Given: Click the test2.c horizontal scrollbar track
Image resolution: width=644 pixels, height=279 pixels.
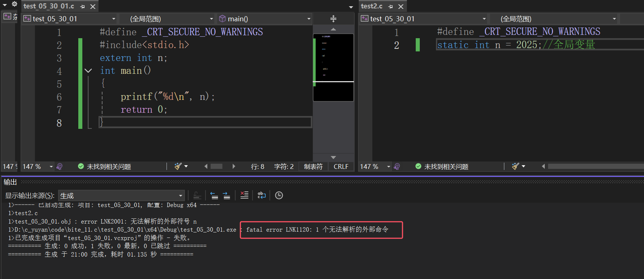Looking at the screenshot, I should pos(596,167).
